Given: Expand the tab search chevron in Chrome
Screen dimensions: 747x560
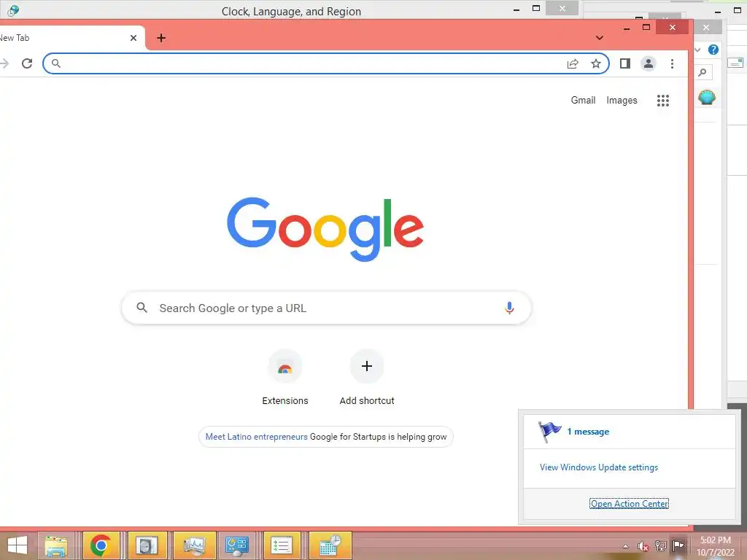Looking at the screenshot, I should [600, 38].
